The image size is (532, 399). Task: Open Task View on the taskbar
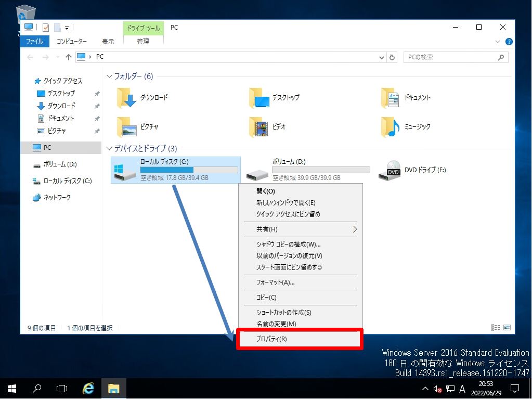pos(62,389)
